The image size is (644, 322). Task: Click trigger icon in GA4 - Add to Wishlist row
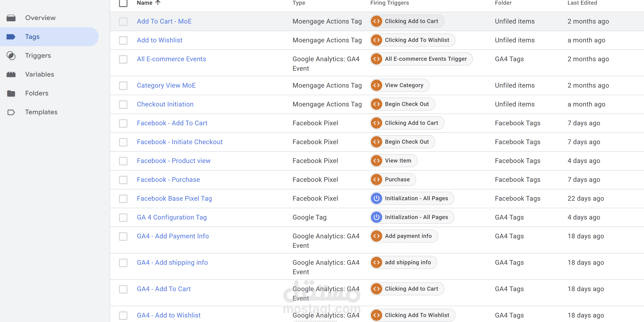point(377,315)
